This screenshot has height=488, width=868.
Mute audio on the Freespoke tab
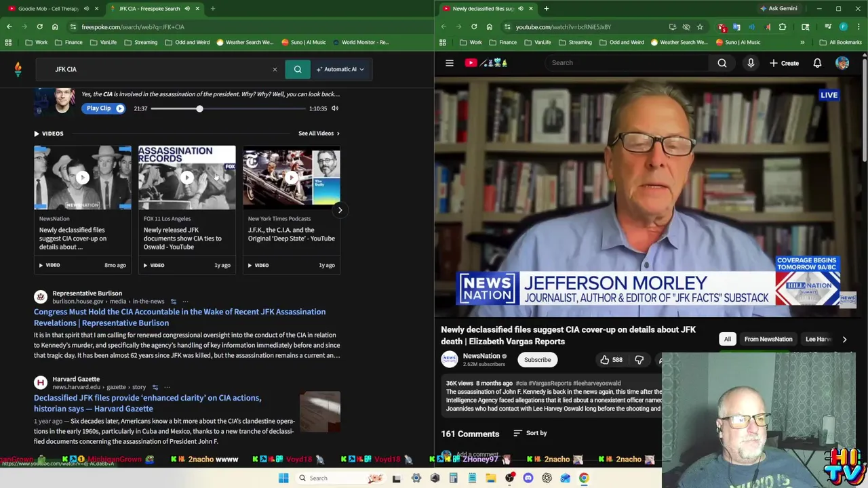[186, 9]
